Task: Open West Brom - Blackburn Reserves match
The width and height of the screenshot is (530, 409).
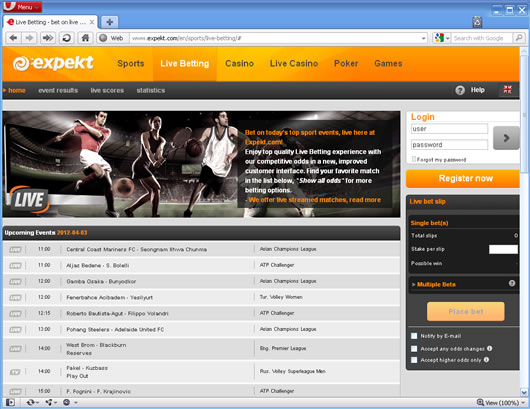Action: click(96, 349)
